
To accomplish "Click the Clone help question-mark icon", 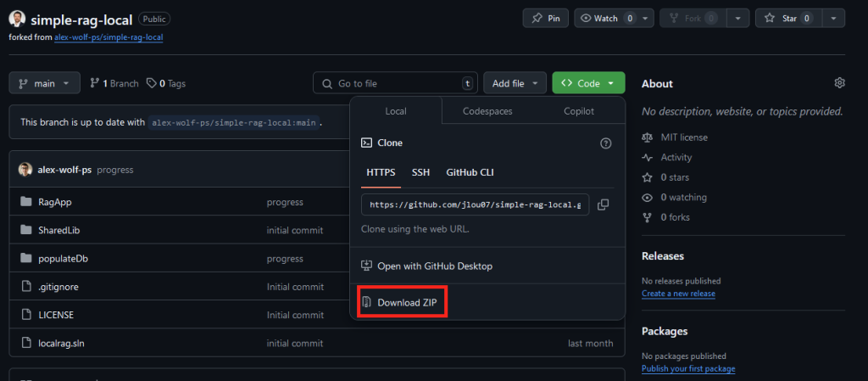I will pos(605,143).
